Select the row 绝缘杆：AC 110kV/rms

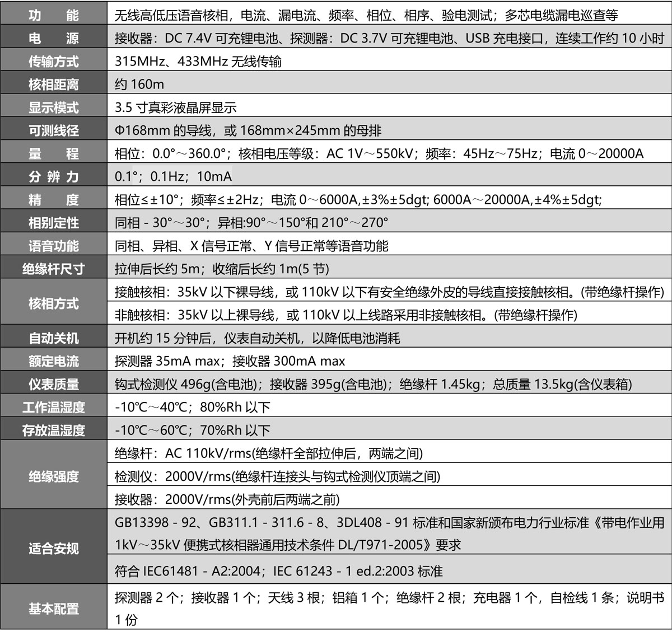[269, 453]
